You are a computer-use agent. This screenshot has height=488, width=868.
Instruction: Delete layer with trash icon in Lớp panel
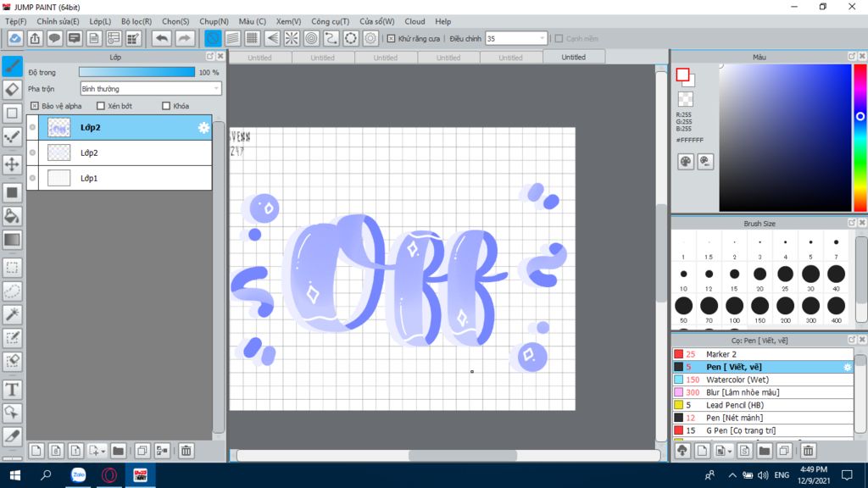[186, 451]
